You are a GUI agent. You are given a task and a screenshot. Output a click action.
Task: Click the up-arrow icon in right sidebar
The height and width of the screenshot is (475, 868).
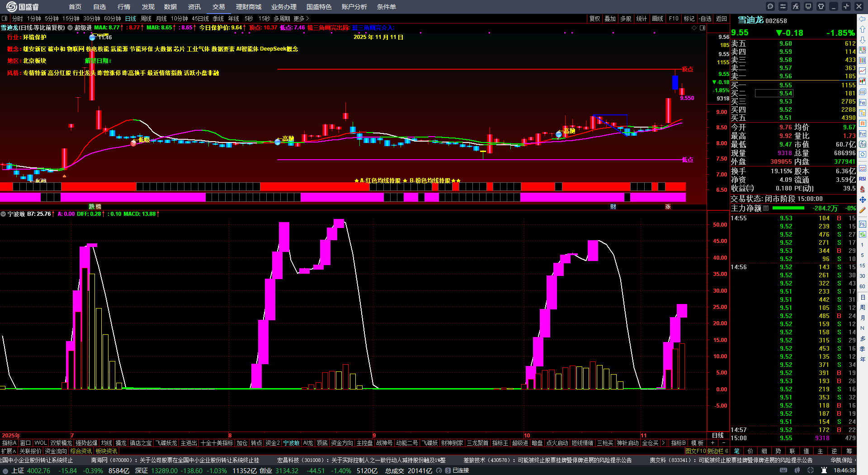click(x=863, y=29)
